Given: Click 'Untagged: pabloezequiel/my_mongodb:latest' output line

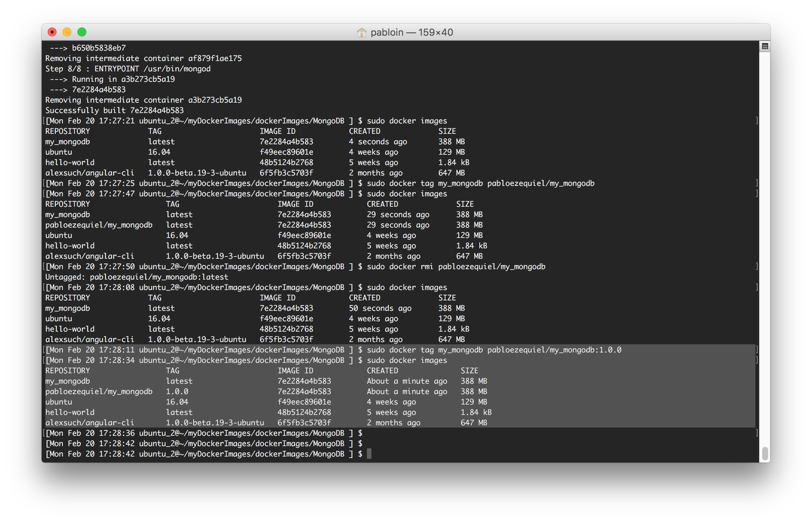Looking at the screenshot, I should pyautogui.click(x=137, y=277).
